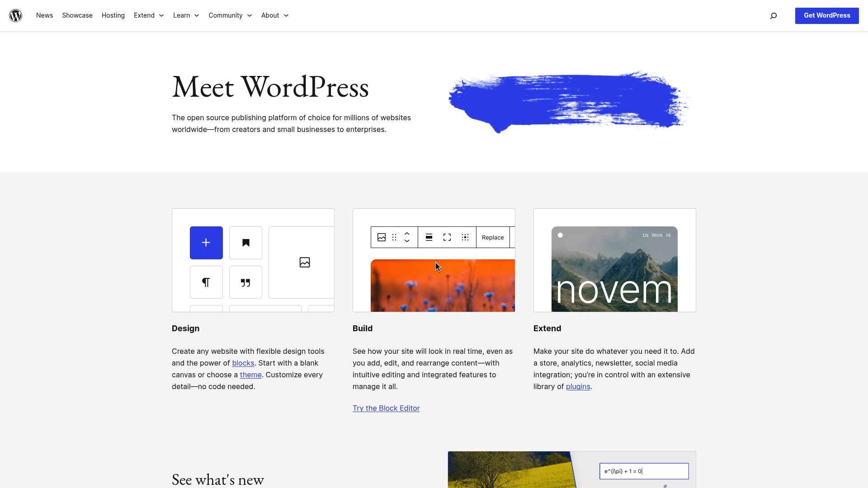Click the equation input field showing e^{i\pi}
868x488 pixels.
coord(643,471)
